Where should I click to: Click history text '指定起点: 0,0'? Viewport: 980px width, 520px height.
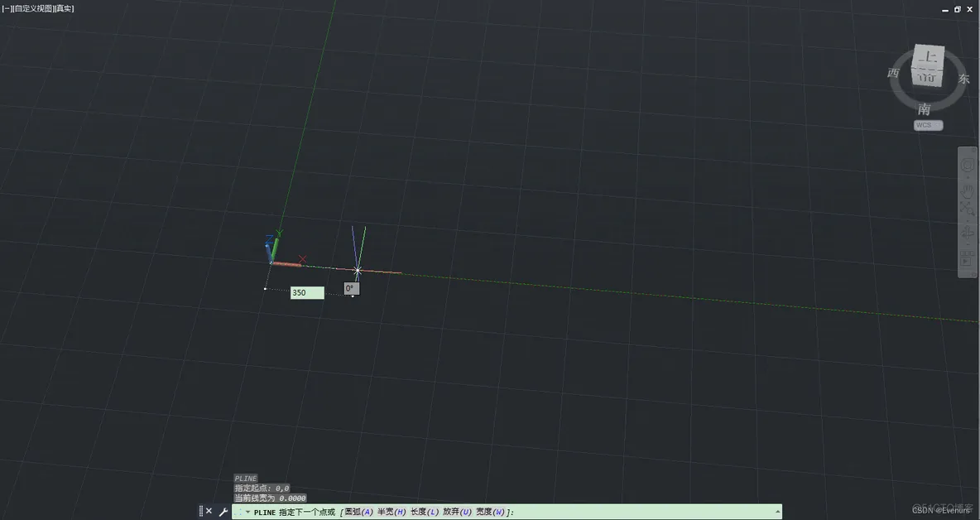point(262,489)
